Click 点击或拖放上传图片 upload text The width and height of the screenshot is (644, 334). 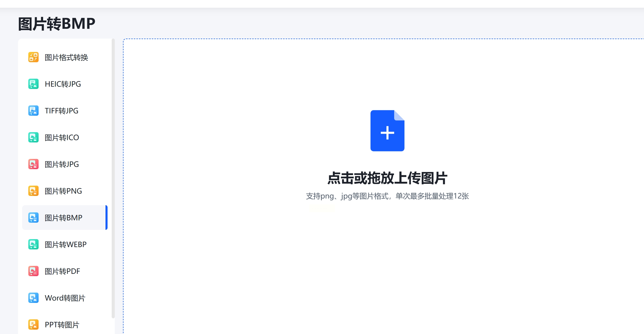coord(387,178)
